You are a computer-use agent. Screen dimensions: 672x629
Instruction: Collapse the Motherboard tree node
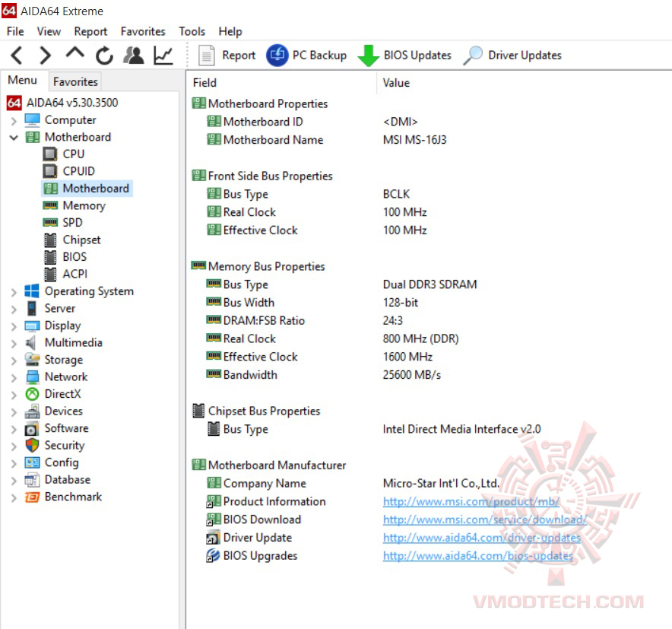click(x=14, y=138)
